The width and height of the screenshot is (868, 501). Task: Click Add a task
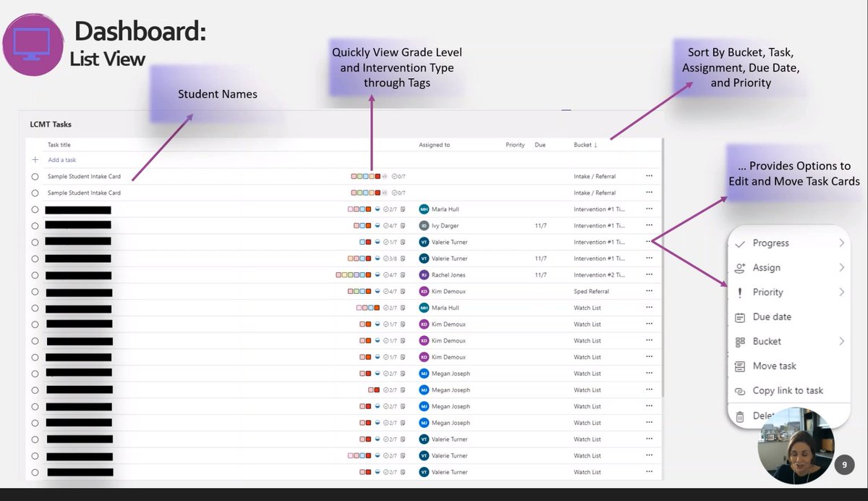(x=61, y=159)
